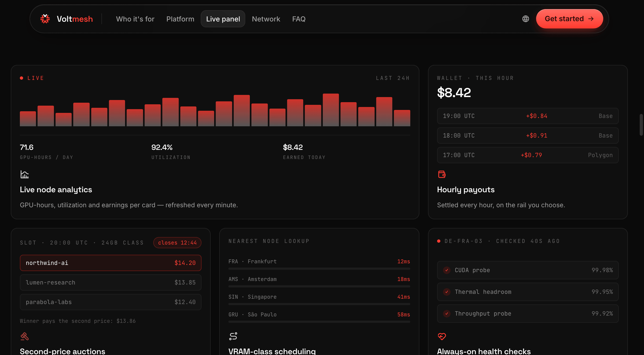Screen dimensions: 644x355
Task: Click the 71.6 GPU-hours stat
Action: [x=27, y=147]
